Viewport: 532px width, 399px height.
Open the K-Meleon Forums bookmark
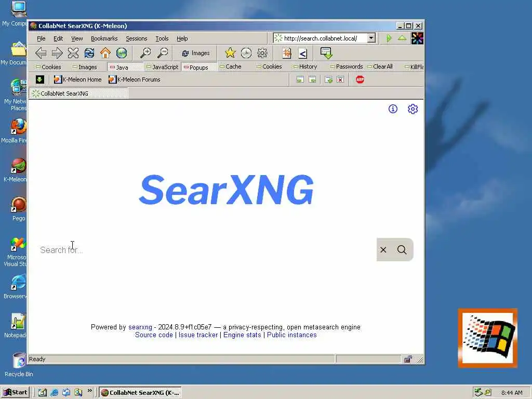tap(135, 79)
